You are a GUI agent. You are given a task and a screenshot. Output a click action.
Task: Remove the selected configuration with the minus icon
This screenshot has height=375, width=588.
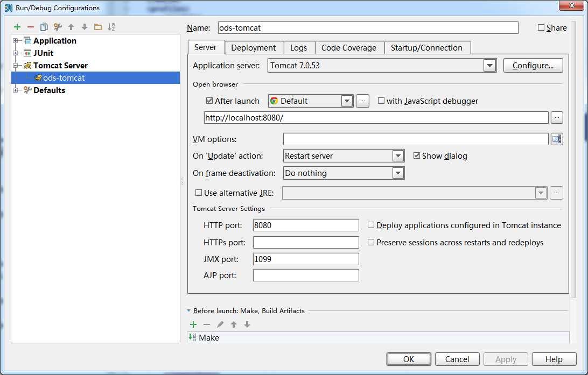31,27
